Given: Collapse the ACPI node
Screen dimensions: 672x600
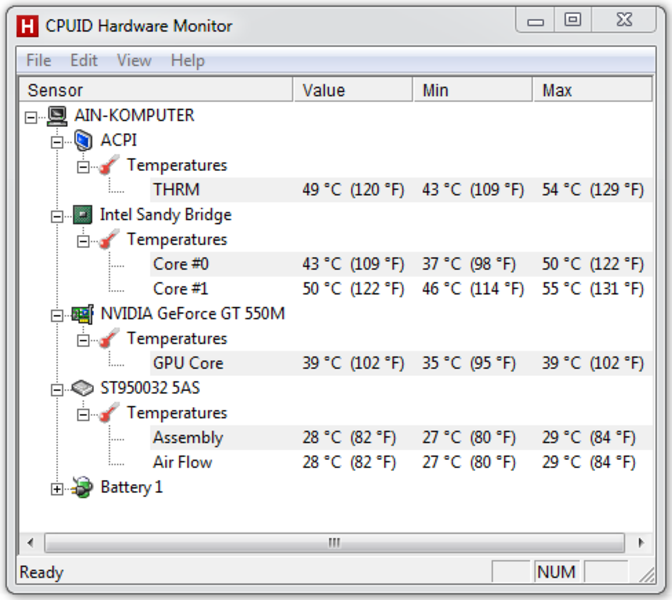Looking at the screenshot, I should point(57,142).
